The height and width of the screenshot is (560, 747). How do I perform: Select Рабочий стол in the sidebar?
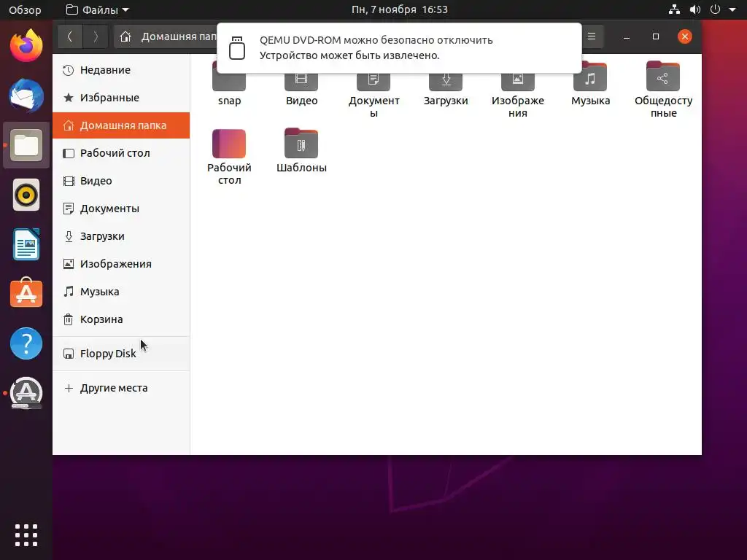coord(121,153)
